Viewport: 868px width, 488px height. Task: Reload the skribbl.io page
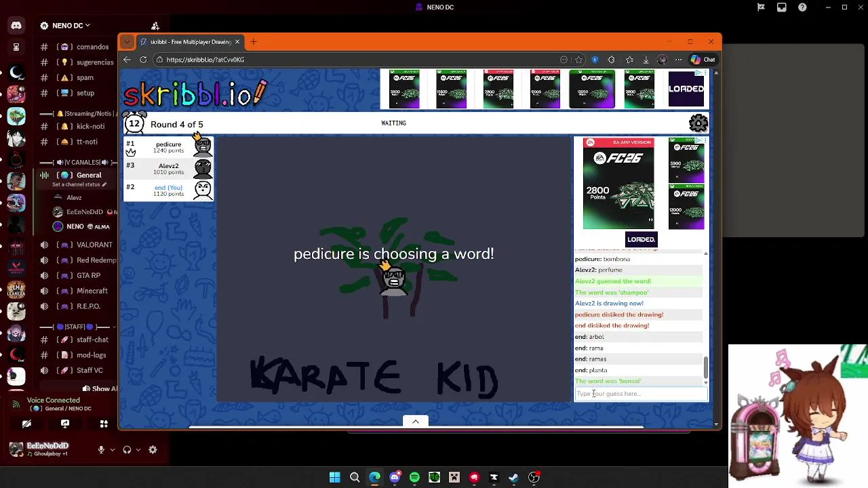coord(143,60)
